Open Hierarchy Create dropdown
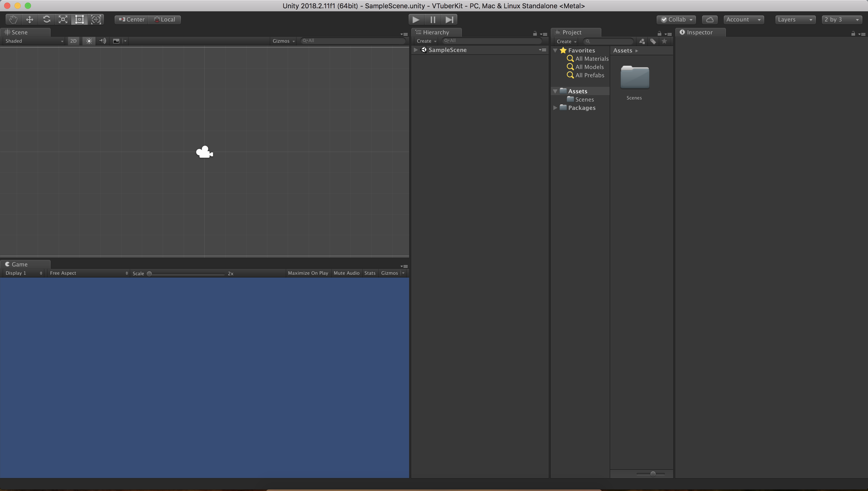The height and width of the screenshot is (491, 868). pos(427,41)
